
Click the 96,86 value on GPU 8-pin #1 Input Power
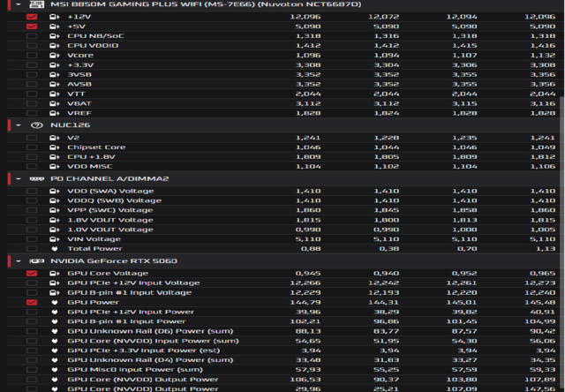pos(387,321)
